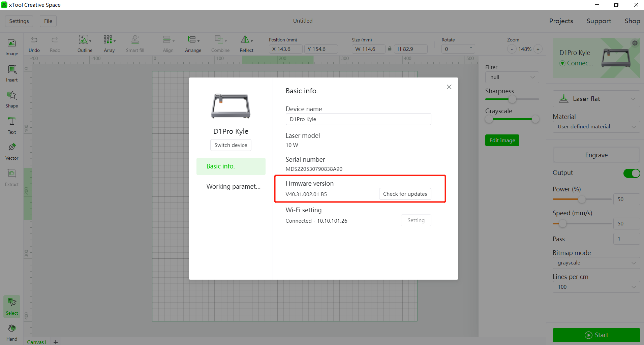This screenshot has width=644, height=345.
Task: Click the Undo icon
Action: click(x=34, y=39)
